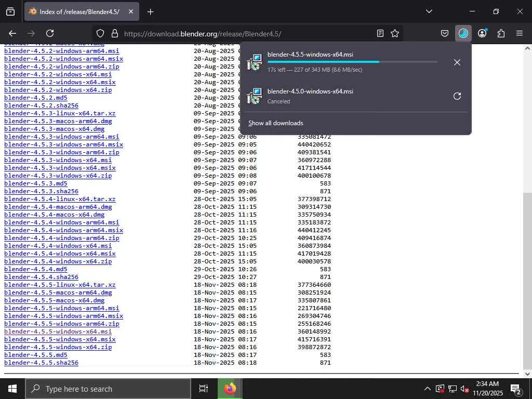Screen dimensions: 532x399
Task: Download blender-4.5.4-windows-x64.msi
Action: (58, 246)
